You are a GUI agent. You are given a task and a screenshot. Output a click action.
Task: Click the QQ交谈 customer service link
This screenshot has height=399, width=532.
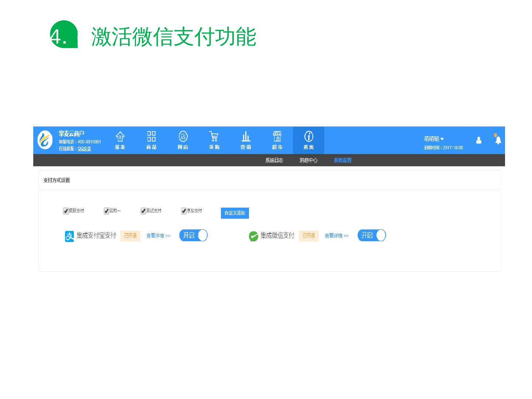(84, 149)
